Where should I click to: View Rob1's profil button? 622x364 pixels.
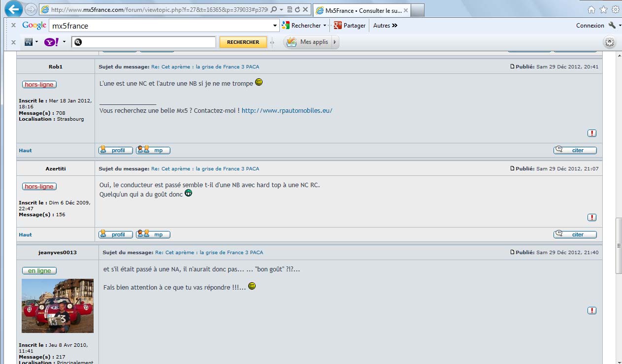click(116, 150)
